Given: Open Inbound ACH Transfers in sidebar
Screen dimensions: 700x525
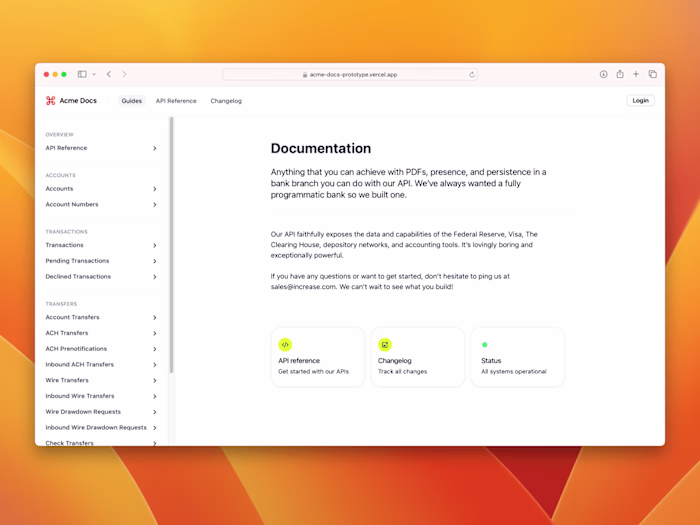Looking at the screenshot, I should pos(101,364).
